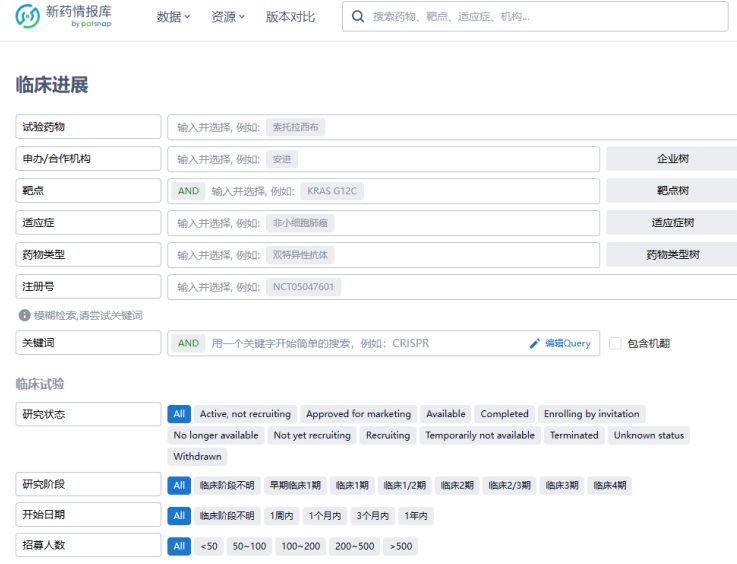Viewport: 737px width, 564px height.
Task: Open the 适应症树 button
Action: pos(671,223)
